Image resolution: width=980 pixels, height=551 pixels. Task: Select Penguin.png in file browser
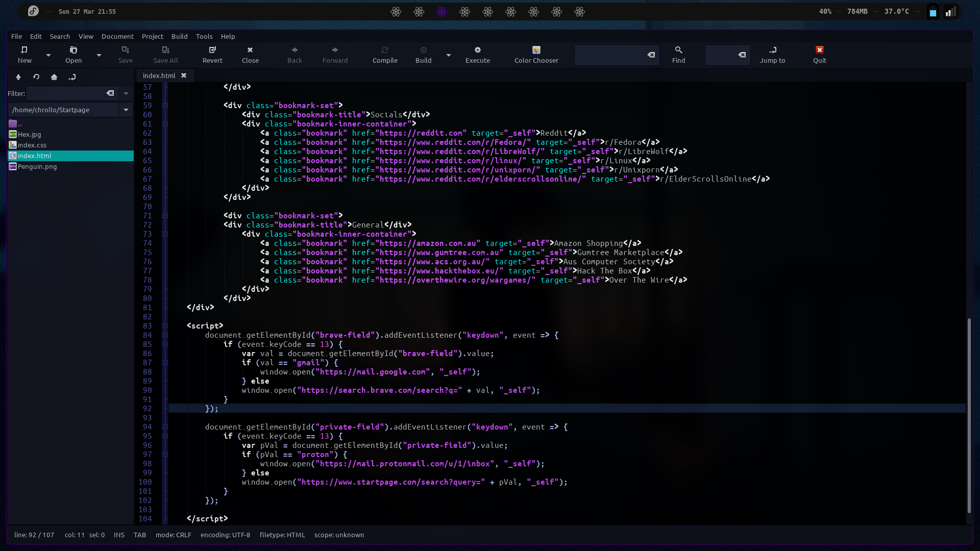70,166
